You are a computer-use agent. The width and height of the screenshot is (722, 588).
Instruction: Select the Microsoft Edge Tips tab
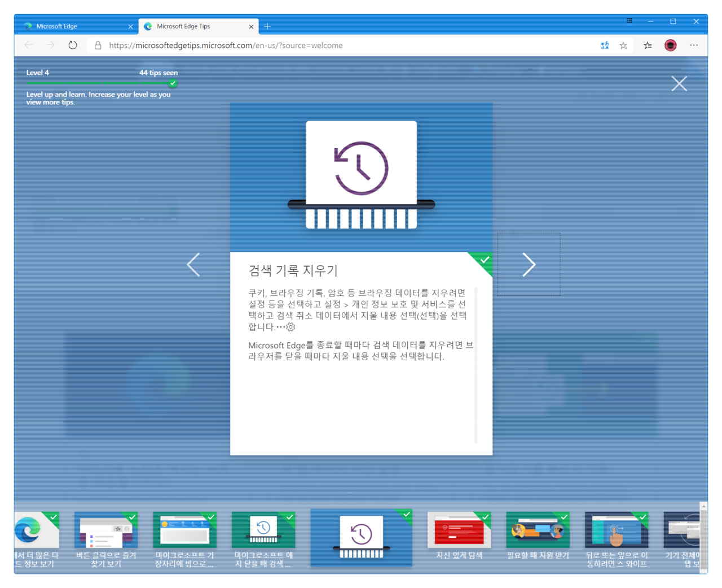pyautogui.click(x=197, y=26)
